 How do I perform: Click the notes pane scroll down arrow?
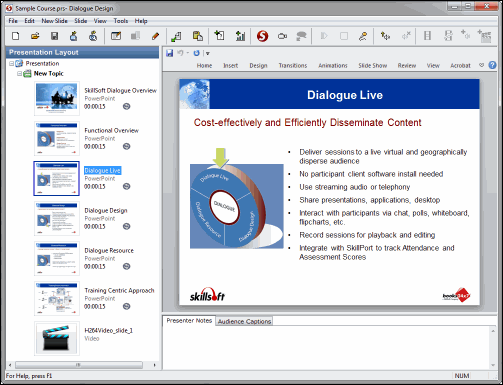click(493, 365)
